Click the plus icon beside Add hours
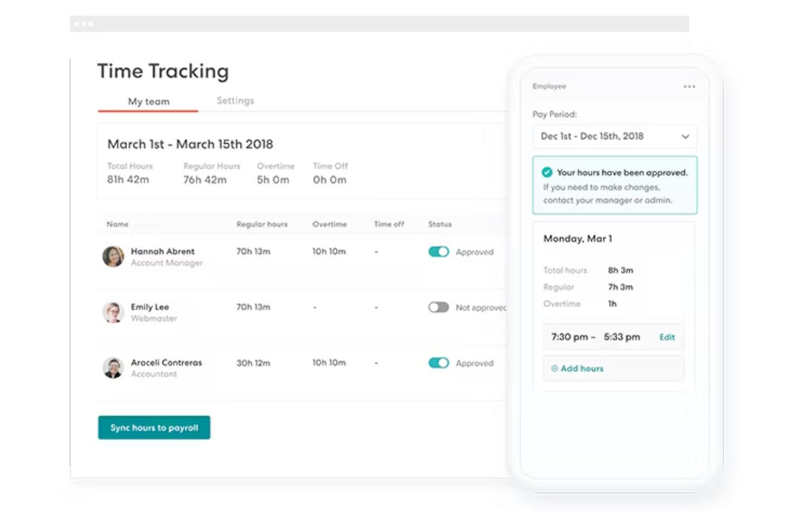 coord(555,369)
